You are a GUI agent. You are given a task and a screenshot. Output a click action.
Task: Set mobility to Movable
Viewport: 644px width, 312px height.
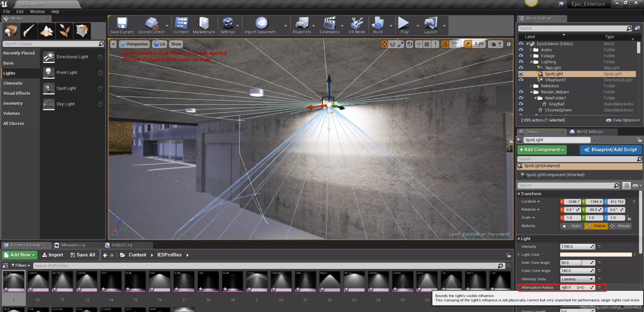click(x=620, y=226)
